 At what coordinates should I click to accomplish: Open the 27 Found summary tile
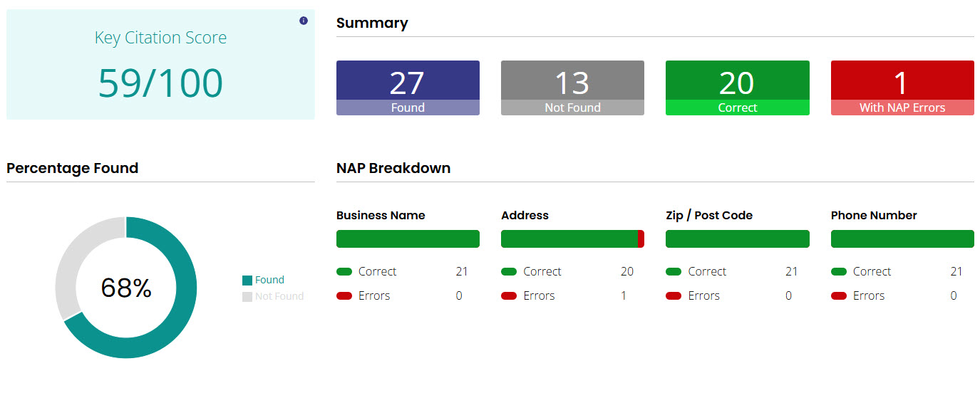point(408,88)
